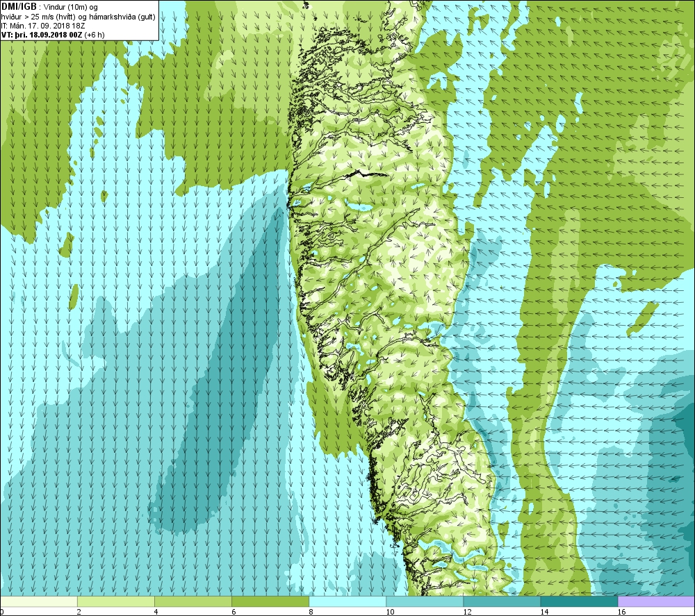Click the pale yellow 0–2 legend swatch
Screen dimensions: 695x616
38,601
